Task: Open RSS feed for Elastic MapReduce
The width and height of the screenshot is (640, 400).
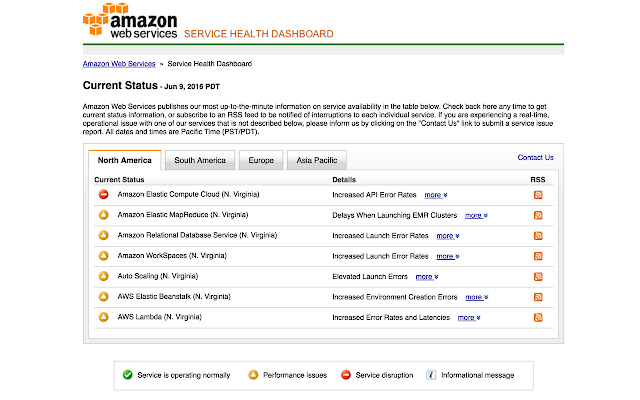Action: [x=538, y=215]
